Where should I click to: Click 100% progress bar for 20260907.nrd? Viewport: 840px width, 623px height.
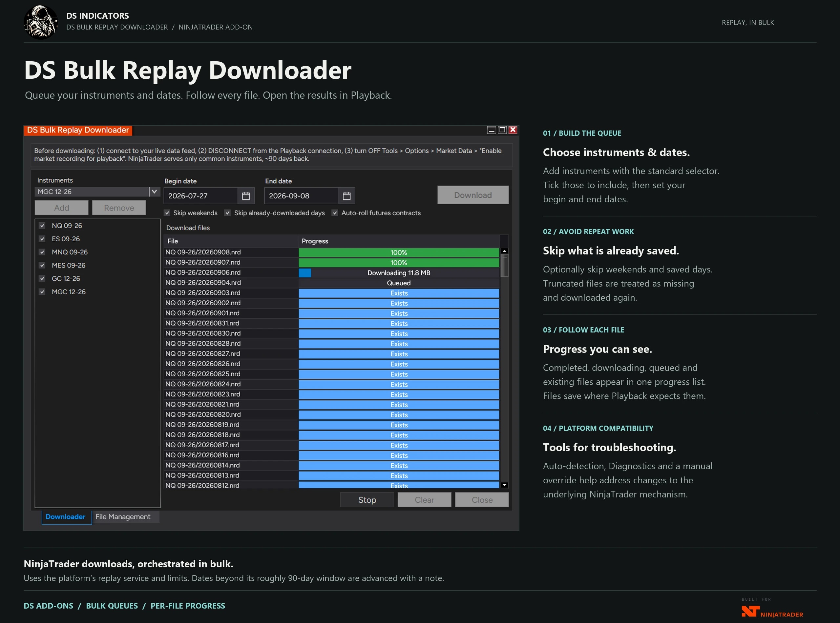coord(399,262)
